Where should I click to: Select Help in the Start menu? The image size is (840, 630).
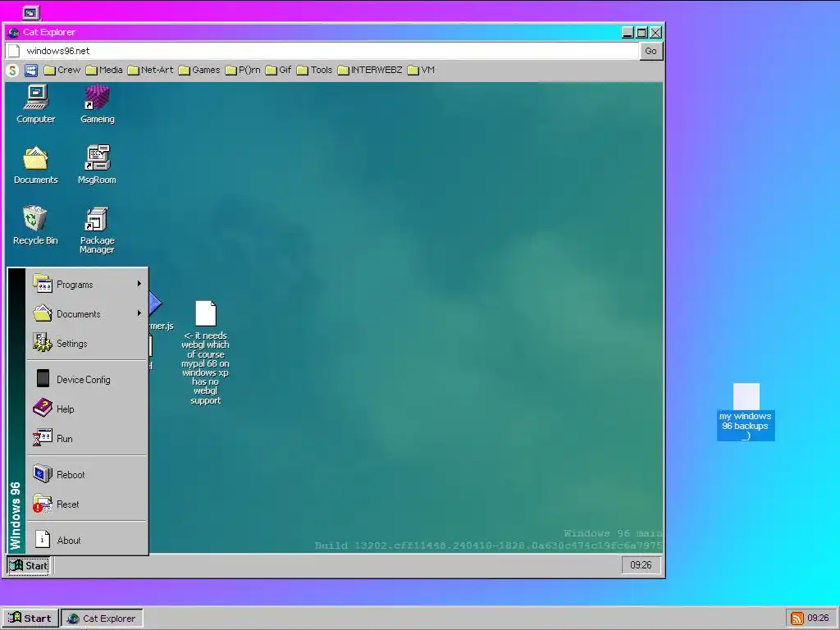click(x=87, y=409)
